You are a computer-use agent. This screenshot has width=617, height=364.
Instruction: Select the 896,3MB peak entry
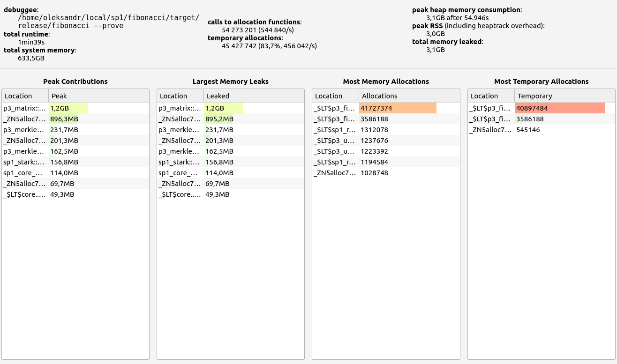(64, 119)
